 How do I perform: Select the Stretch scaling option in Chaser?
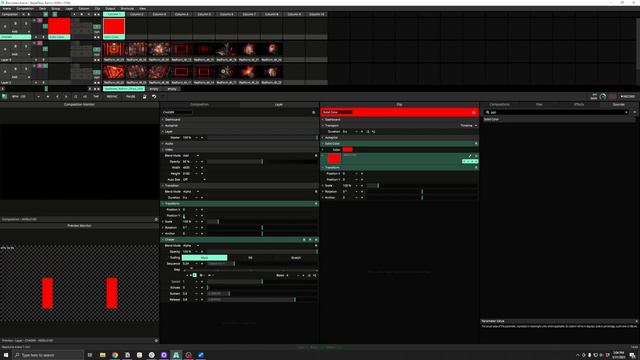click(x=296, y=258)
